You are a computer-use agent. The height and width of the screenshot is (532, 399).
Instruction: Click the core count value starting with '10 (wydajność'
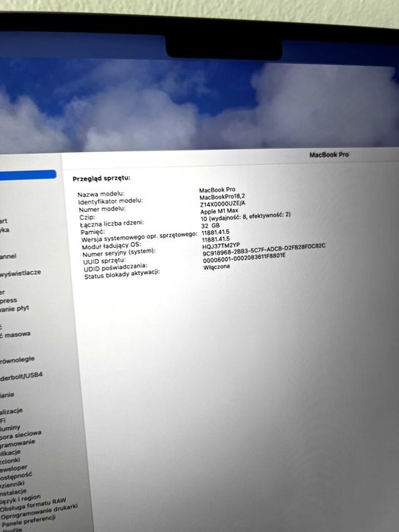[245, 217]
